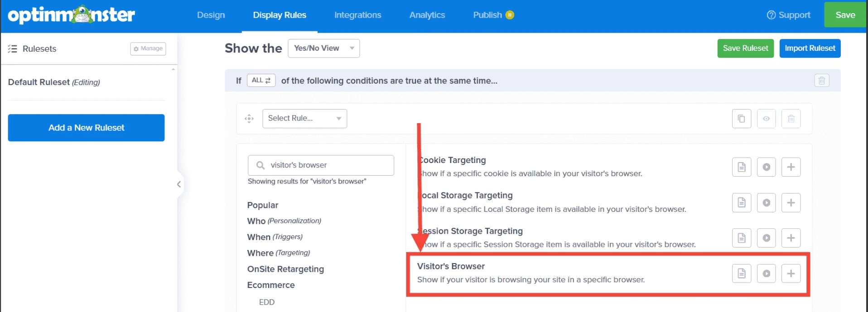Toggle the ALL conditions switch
868x312 pixels.
coord(261,80)
